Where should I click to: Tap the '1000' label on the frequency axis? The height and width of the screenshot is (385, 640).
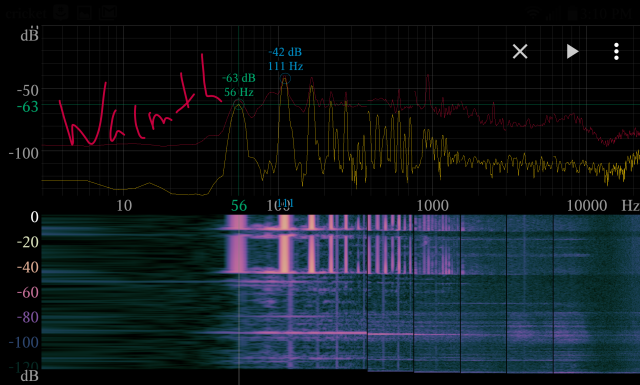click(x=432, y=206)
